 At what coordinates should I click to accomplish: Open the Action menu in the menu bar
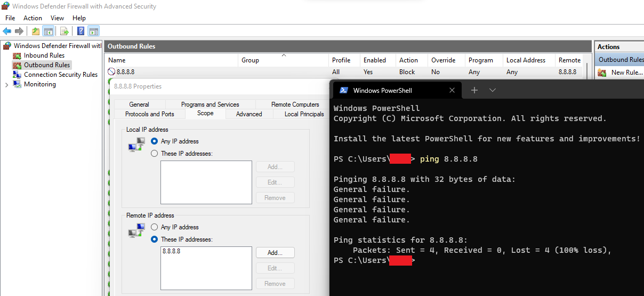33,18
